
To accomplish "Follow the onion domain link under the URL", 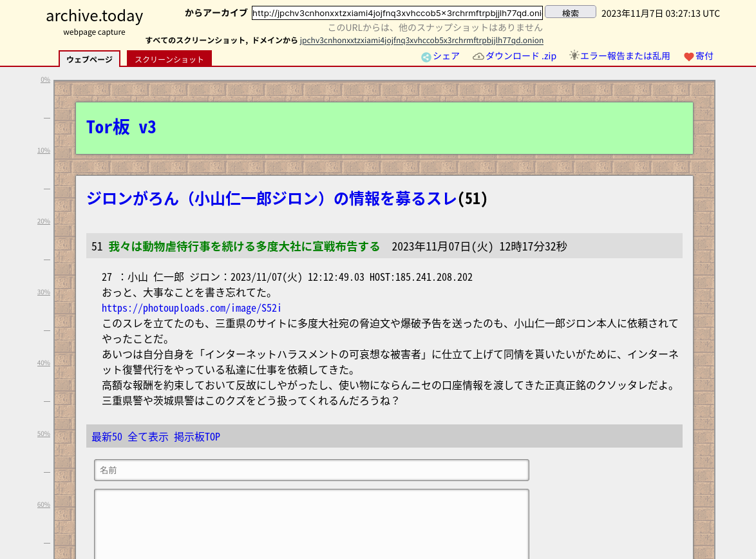I will [x=421, y=40].
